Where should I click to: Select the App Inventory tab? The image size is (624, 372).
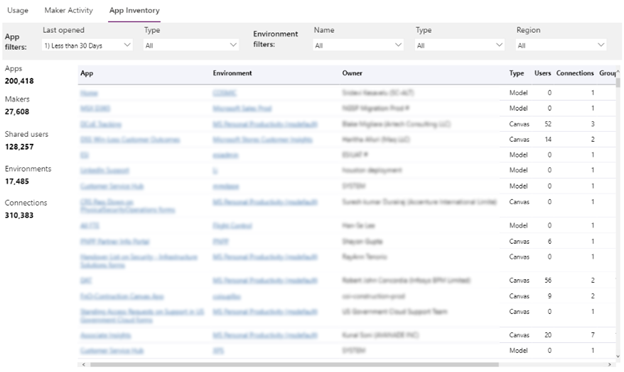[x=134, y=11]
